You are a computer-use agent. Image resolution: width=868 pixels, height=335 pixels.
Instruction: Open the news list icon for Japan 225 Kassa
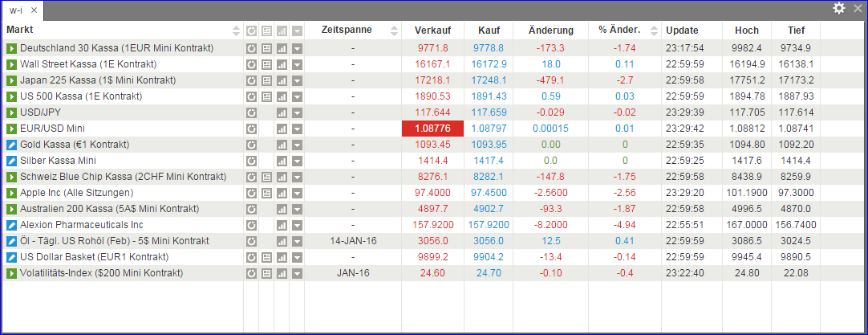[x=266, y=80]
